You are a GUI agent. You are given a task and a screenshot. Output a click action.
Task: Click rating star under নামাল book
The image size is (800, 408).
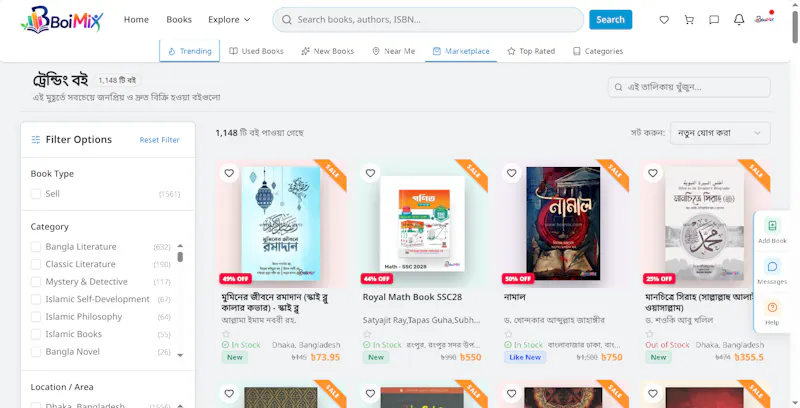point(508,334)
